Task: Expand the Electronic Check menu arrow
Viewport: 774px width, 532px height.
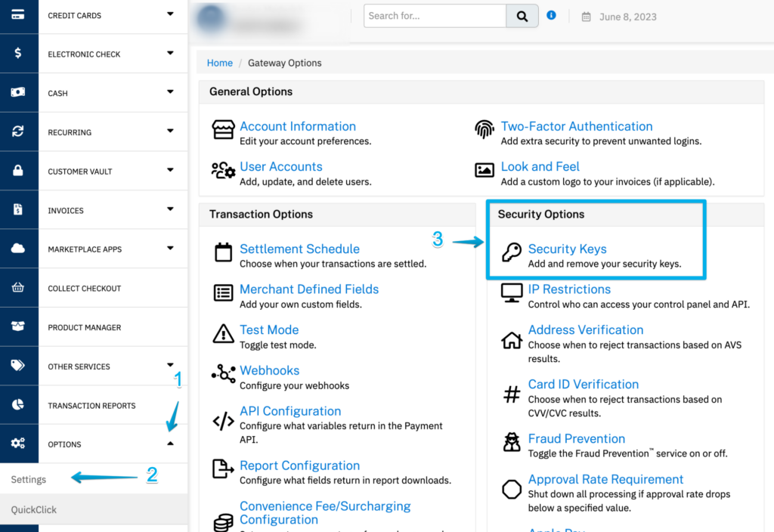Action: coord(170,53)
